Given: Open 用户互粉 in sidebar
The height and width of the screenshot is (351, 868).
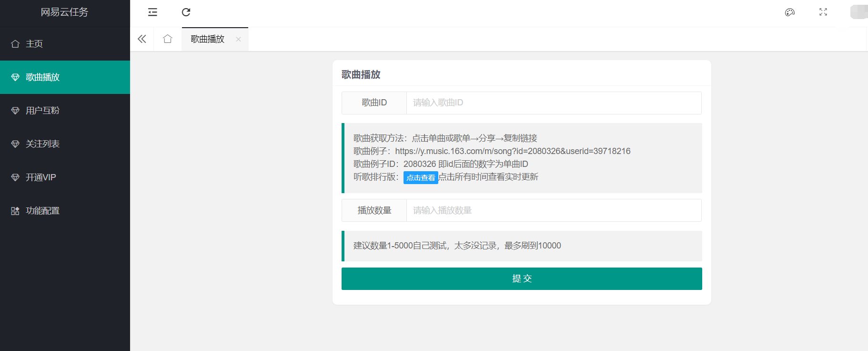Looking at the screenshot, I should tap(65, 111).
